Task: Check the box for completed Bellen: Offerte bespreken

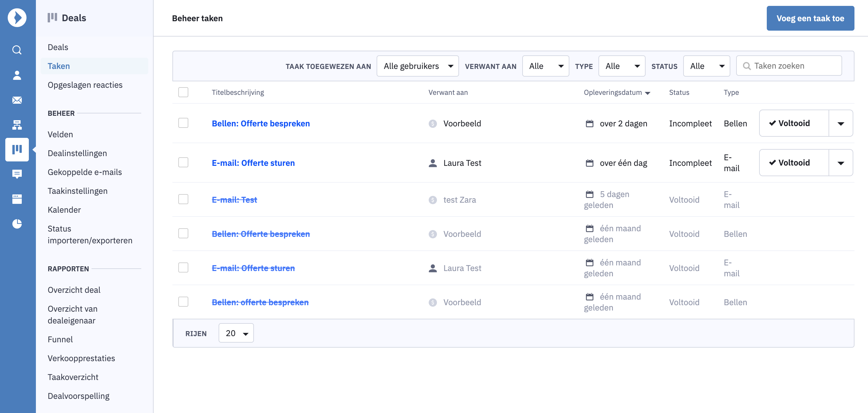Action: 183,233
